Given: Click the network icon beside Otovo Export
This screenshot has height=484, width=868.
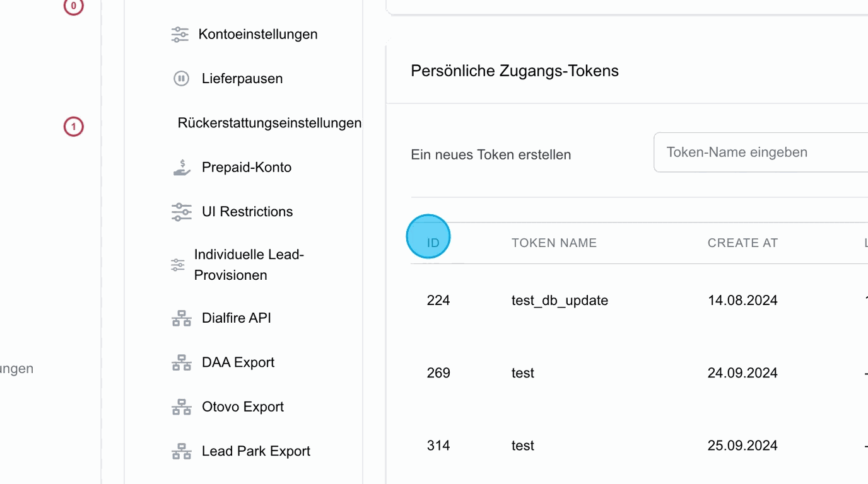Looking at the screenshot, I should tap(182, 407).
